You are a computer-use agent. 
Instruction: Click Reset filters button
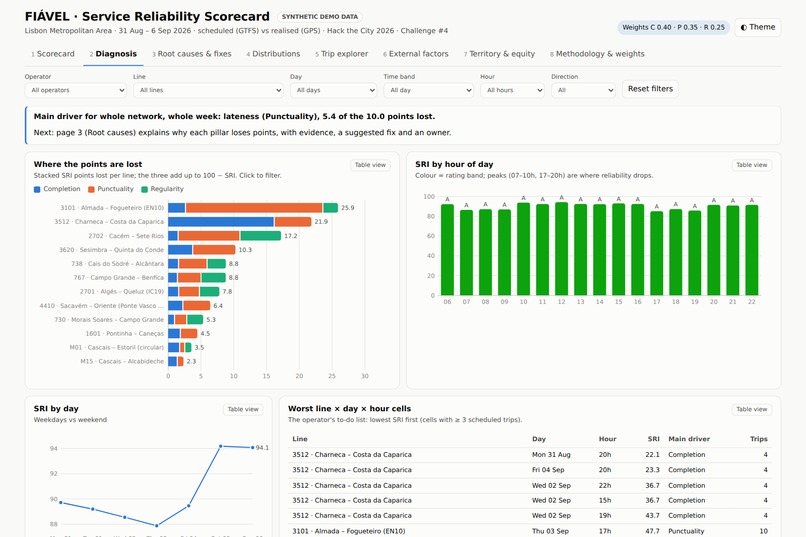(x=650, y=89)
